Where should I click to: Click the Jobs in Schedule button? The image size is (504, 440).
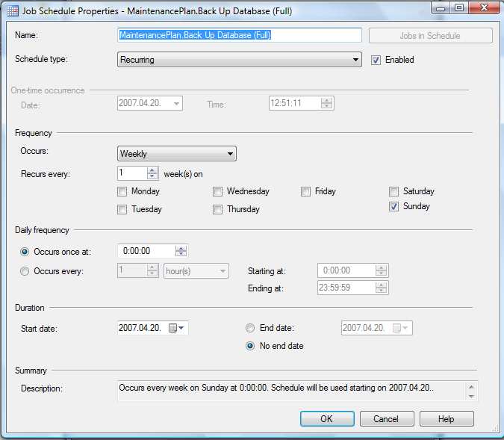430,36
